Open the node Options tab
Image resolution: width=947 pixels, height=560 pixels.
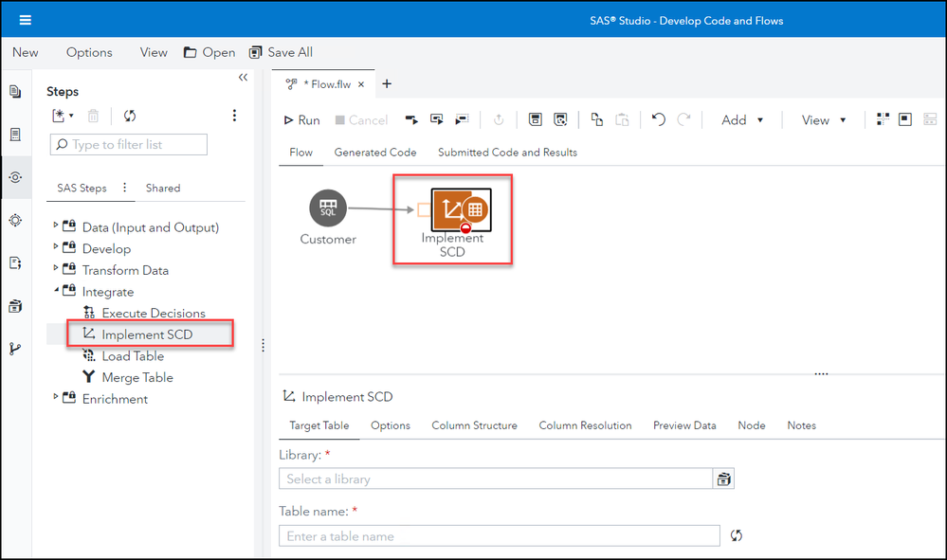(x=391, y=425)
